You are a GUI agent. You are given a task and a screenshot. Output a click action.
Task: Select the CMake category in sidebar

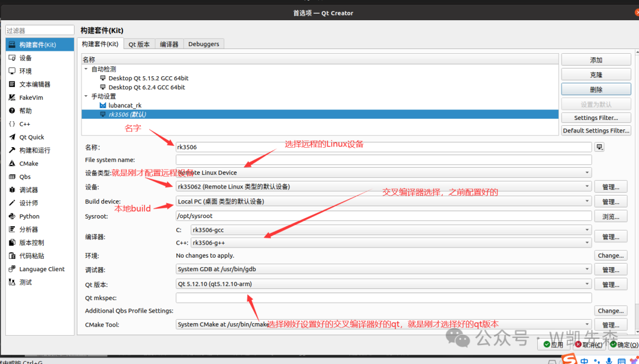click(28, 164)
